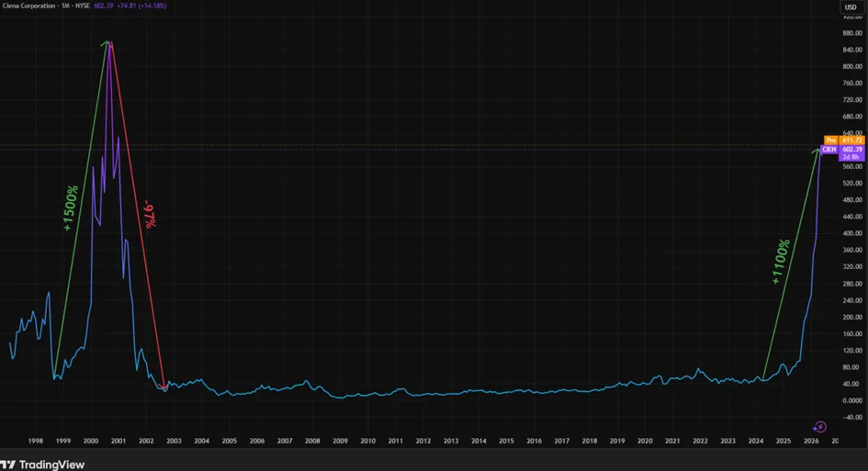The image size is (868, 471).
Task: Click the 320.00 price axis label
Action: point(852,267)
